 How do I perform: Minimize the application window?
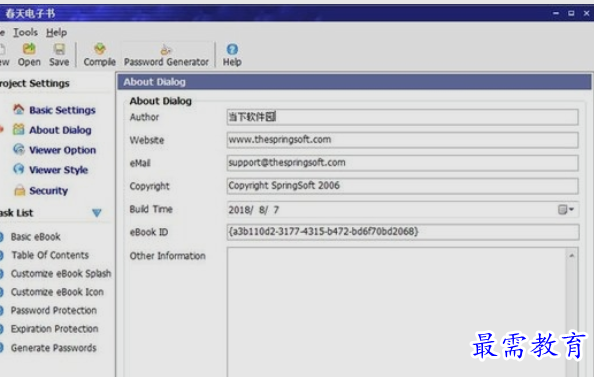556,13
